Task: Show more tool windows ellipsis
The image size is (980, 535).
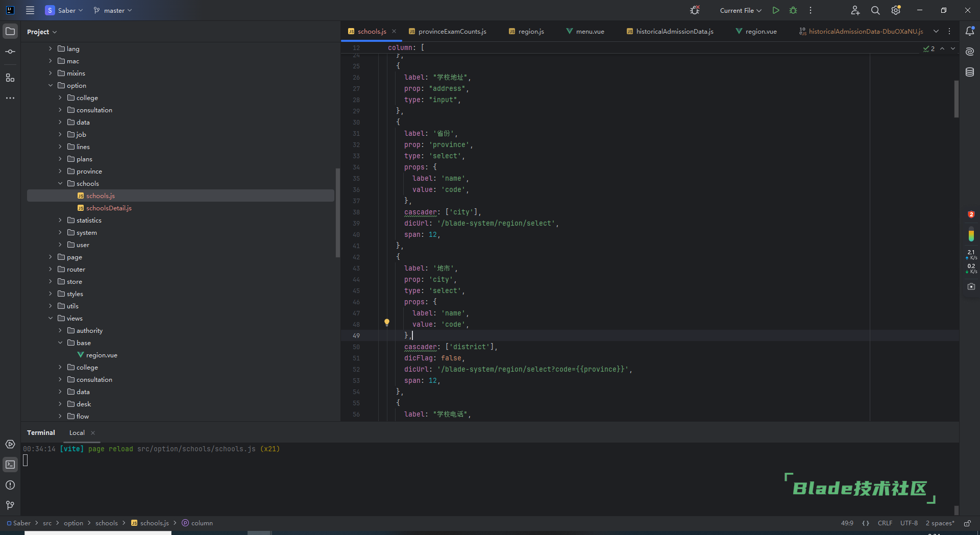Action: (x=10, y=98)
